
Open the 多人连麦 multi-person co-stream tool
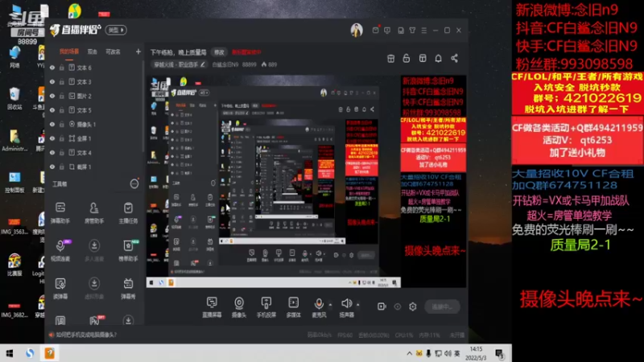click(94, 250)
